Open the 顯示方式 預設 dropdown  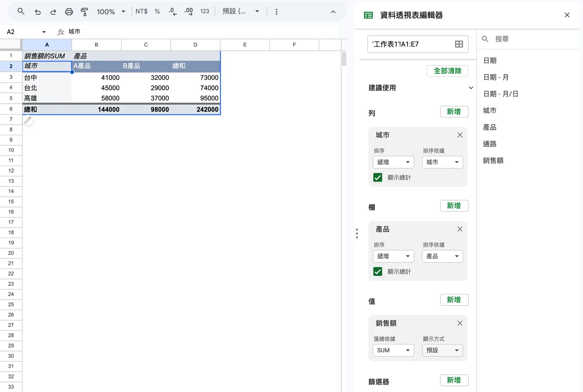443,350
